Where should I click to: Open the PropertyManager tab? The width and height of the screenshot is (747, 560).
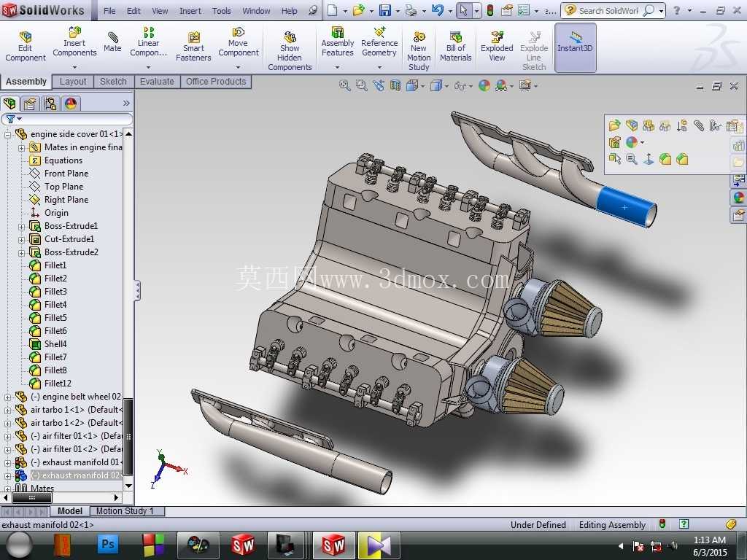[30, 104]
